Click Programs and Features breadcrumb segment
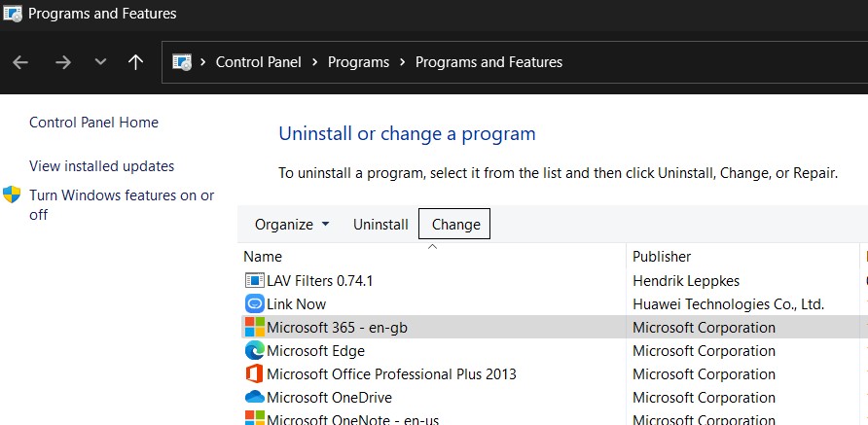The image size is (868, 425). click(x=488, y=62)
